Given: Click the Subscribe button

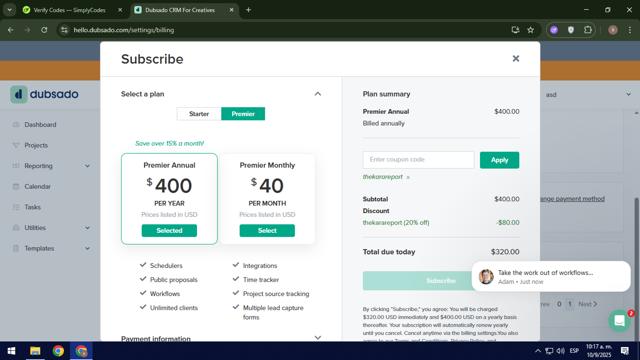Looking at the screenshot, I should 440,281.
